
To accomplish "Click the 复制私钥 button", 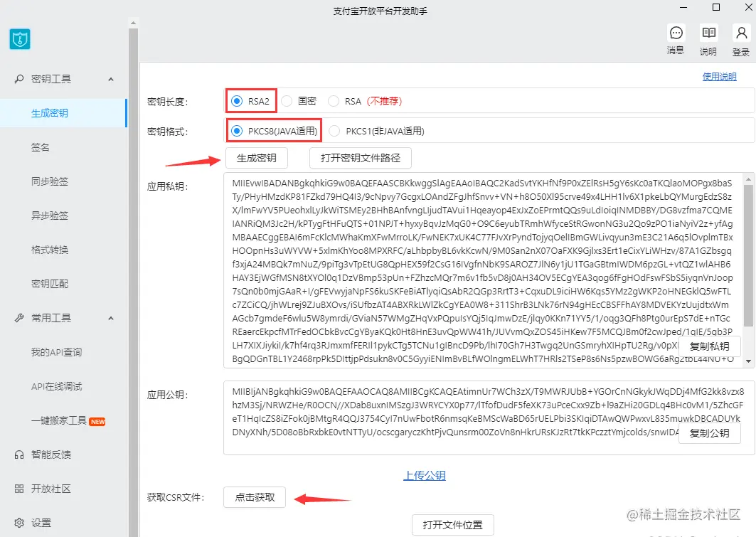I will click(x=709, y=346).
